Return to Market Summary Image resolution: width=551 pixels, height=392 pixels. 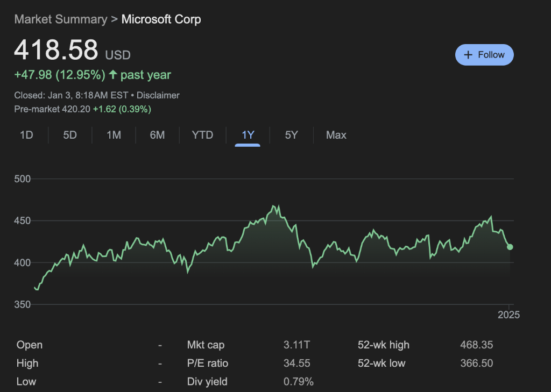click(60, 19)
